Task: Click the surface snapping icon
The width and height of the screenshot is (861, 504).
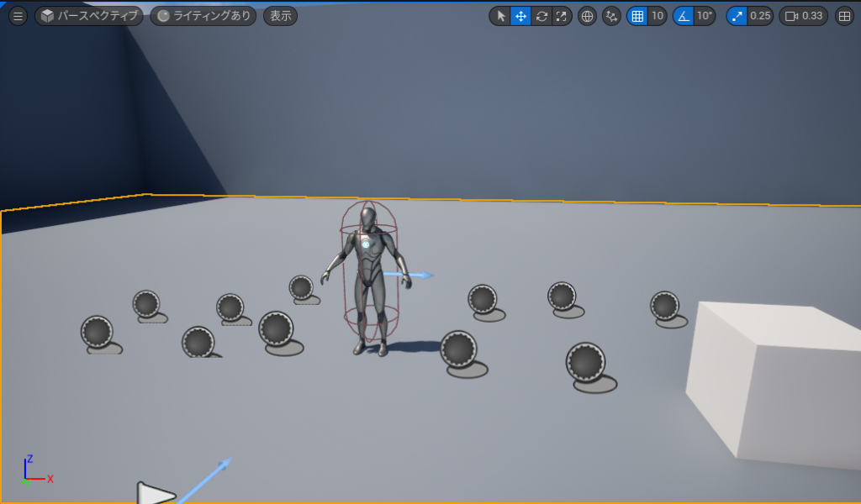Action: (611, 16)
